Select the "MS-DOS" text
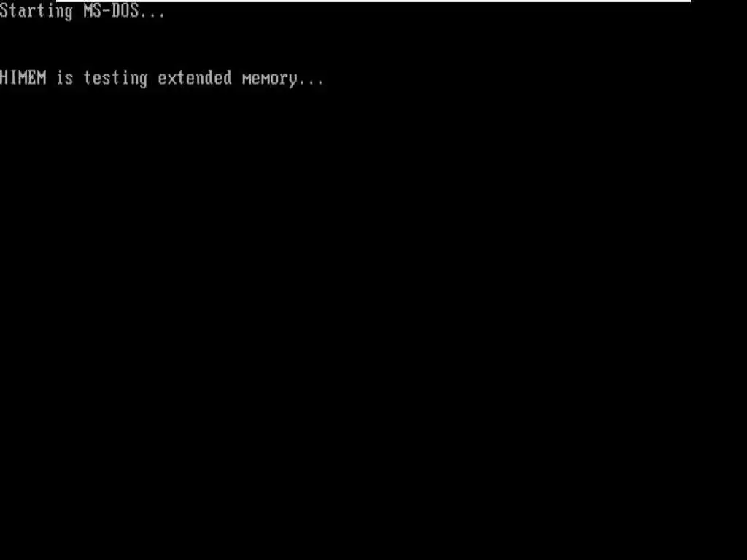This screenshot has width=747, height=560. 112,10
